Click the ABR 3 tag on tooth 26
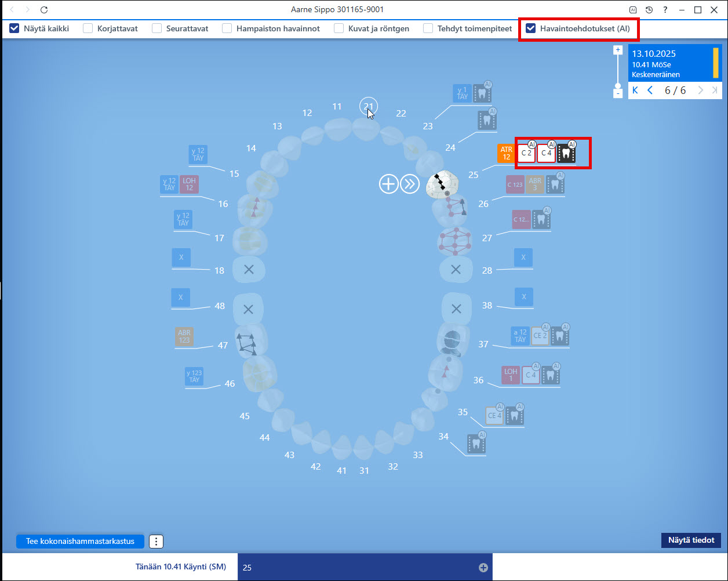 [x=535, y=184]
